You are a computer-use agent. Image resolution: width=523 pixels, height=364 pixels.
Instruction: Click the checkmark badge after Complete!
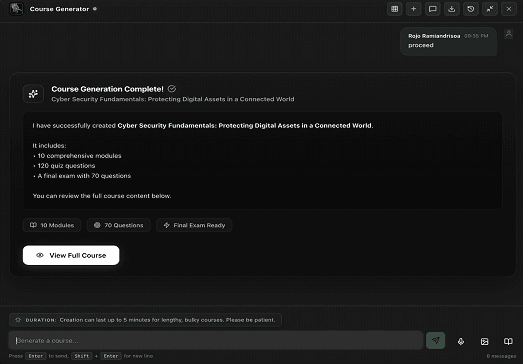172,89
